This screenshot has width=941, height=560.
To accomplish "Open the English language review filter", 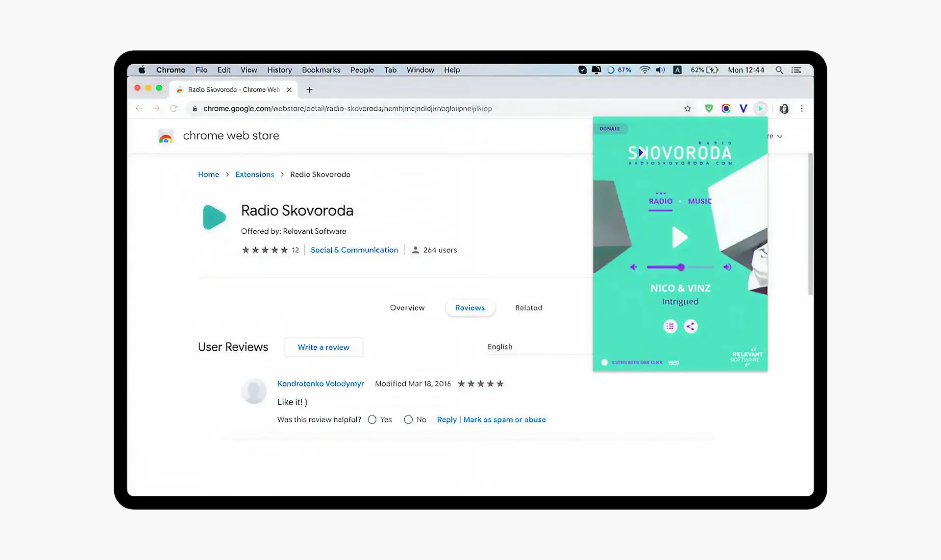I will coord(500,346).
